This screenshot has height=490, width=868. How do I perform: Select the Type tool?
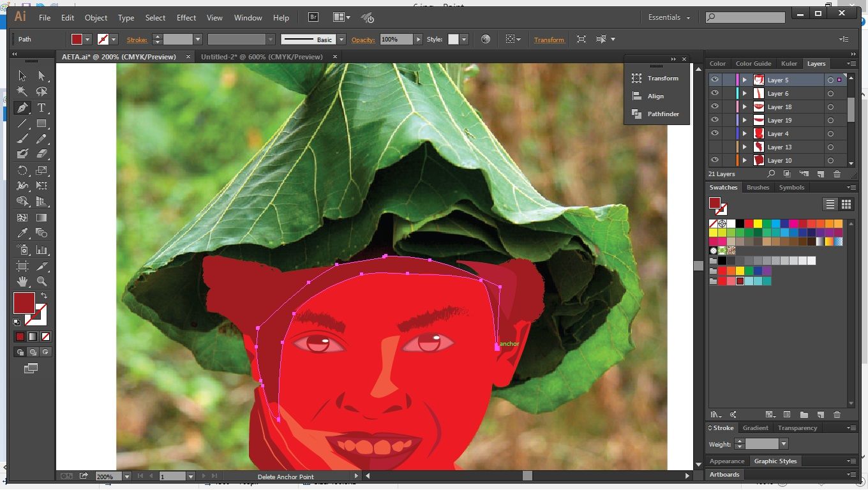coord(41,107)
